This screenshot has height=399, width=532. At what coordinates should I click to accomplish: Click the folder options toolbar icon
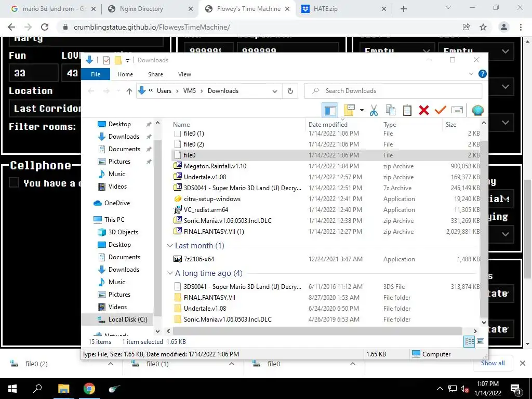(x=349, y=110)
